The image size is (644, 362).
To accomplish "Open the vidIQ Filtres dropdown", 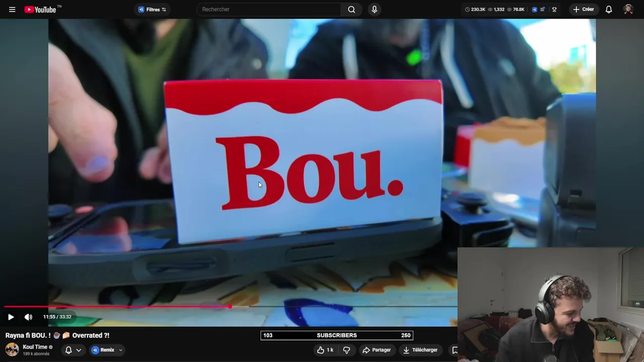I will 152,10.
